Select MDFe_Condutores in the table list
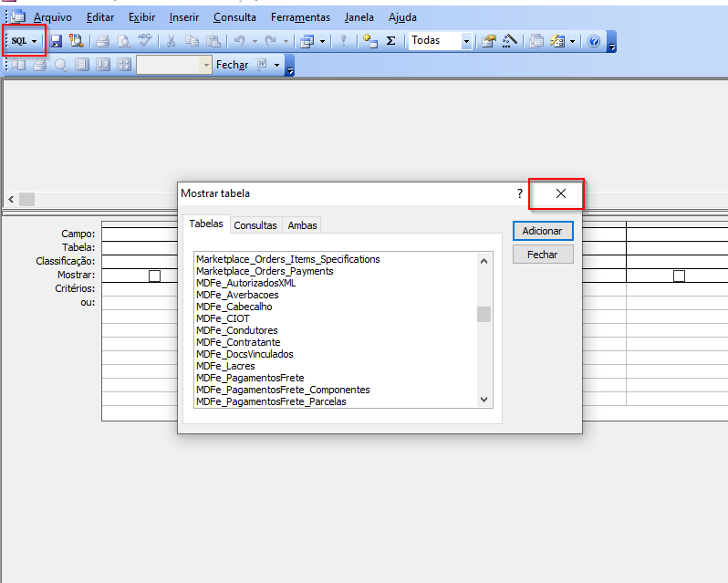 tap(237, 330)
